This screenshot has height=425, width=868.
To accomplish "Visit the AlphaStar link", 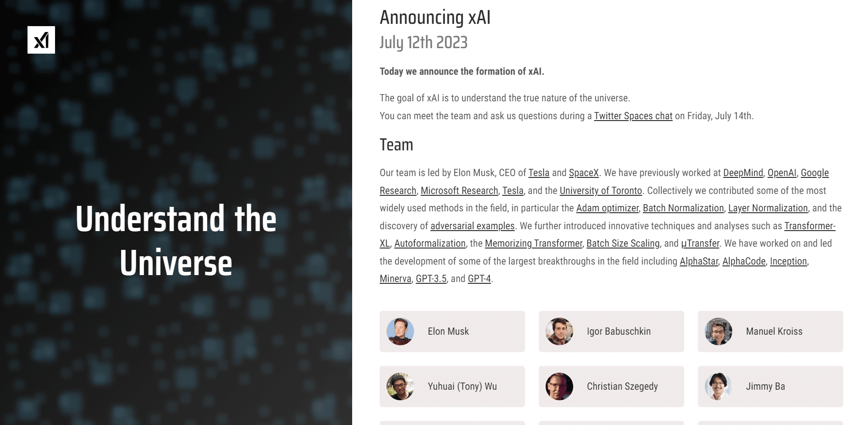I will click(x=699, y=261).
